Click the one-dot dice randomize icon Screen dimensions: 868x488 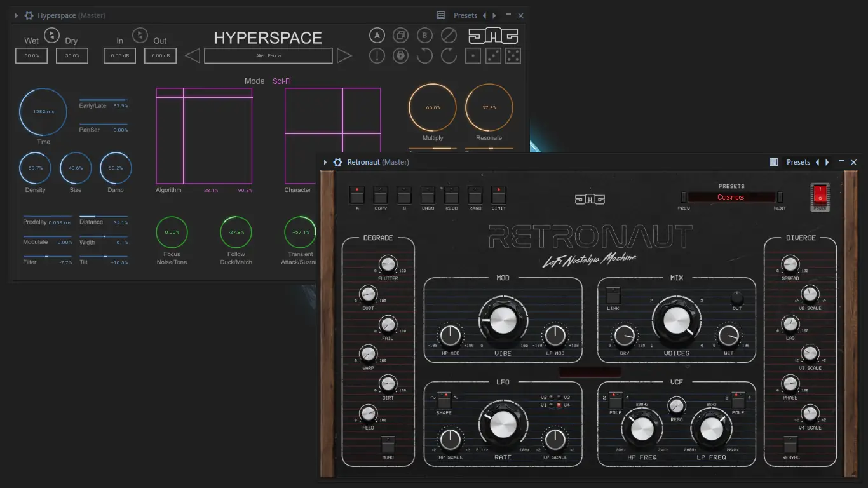[473, 56]
